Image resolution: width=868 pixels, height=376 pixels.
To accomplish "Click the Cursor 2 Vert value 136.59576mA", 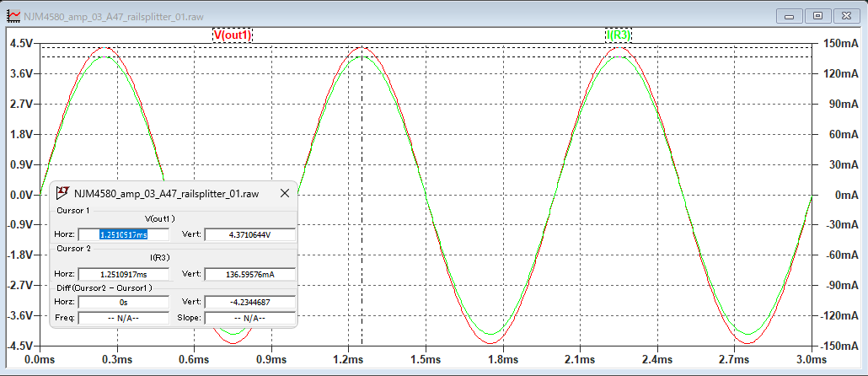I will click(250, 274).
